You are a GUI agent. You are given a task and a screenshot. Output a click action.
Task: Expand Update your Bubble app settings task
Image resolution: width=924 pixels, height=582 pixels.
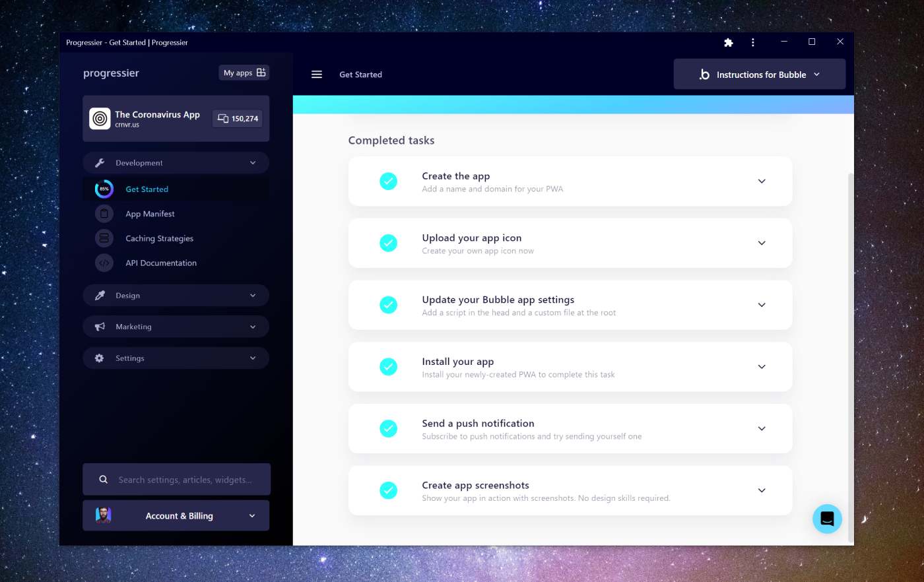point(762,305)
